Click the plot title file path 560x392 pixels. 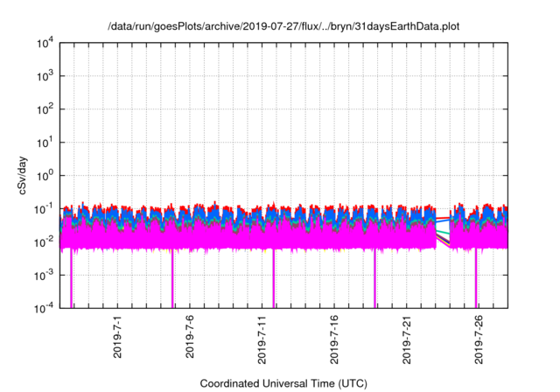point(283,27)
